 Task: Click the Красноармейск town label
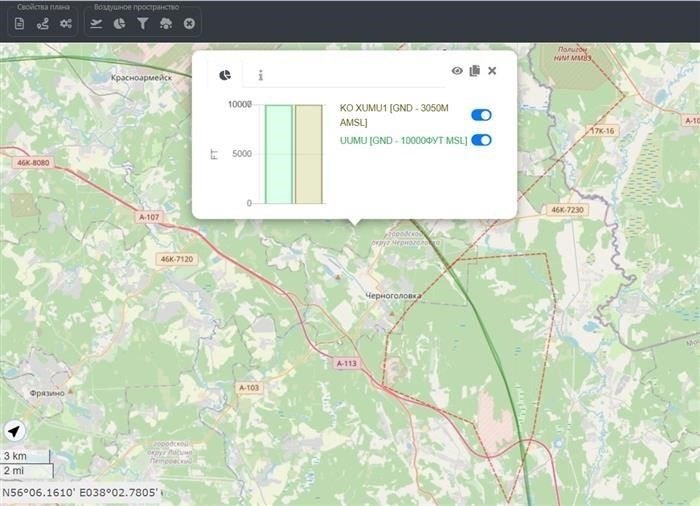(141, 78)
